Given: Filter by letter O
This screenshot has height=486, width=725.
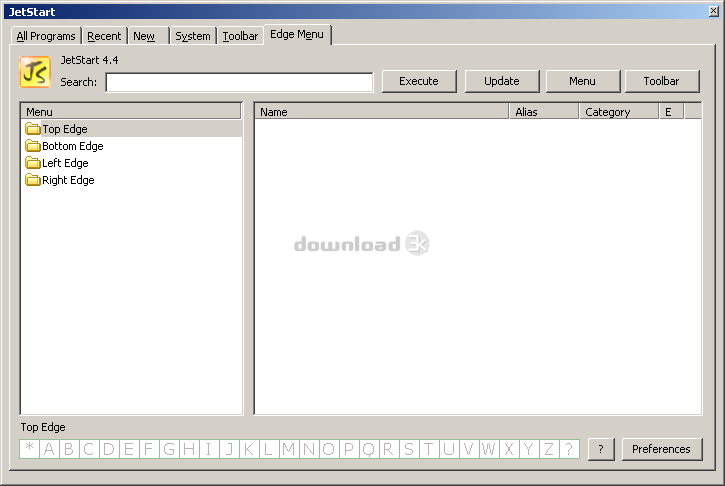Looking at the screenshot, I should [x=329, y=449].
